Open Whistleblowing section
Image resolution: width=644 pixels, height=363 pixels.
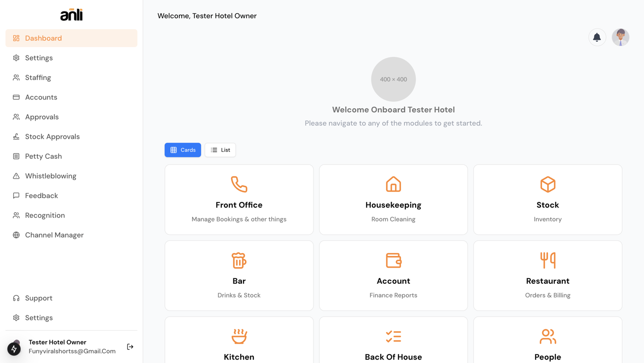coord(72,176)
